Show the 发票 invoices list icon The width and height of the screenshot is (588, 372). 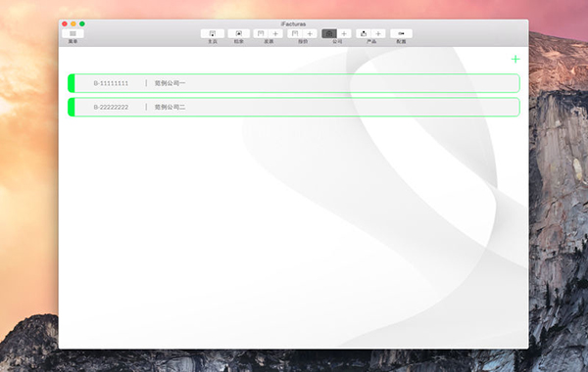261,33
